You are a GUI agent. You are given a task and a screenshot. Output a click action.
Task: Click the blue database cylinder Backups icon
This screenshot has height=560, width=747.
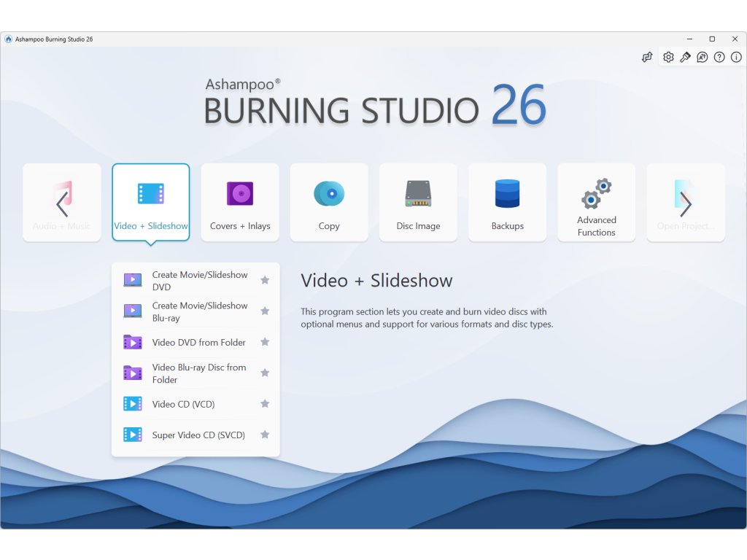point(508,193)
